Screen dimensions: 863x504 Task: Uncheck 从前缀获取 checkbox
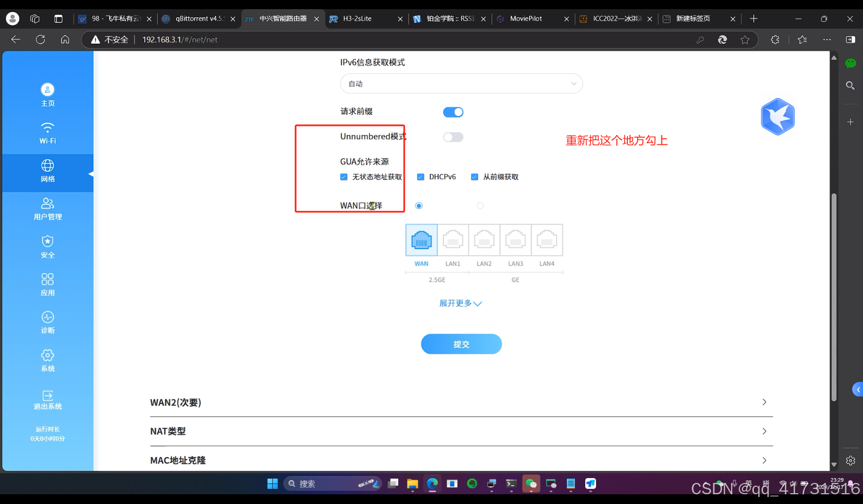point(474,177)
